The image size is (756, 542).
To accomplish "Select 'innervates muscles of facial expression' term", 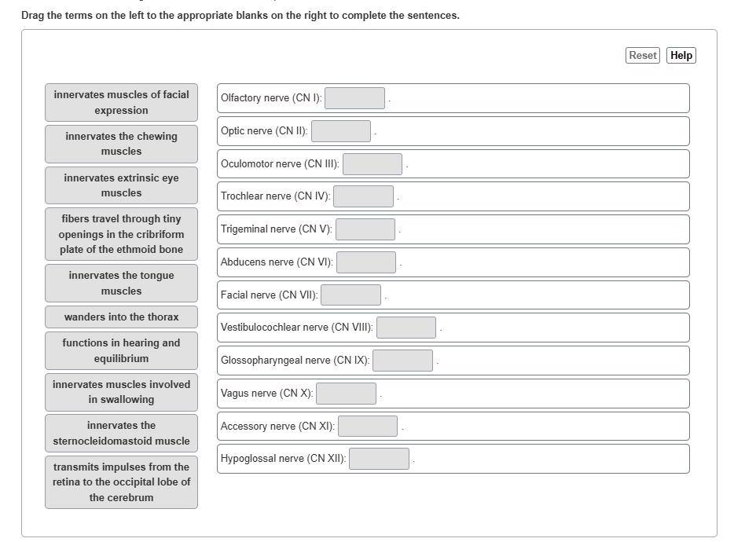I will tap(121, 102).
